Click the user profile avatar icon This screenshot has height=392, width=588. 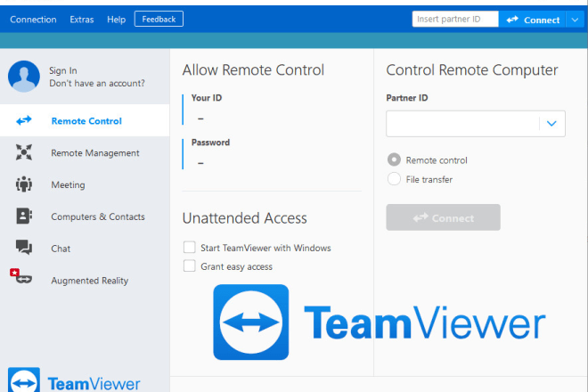pos(24,77)
